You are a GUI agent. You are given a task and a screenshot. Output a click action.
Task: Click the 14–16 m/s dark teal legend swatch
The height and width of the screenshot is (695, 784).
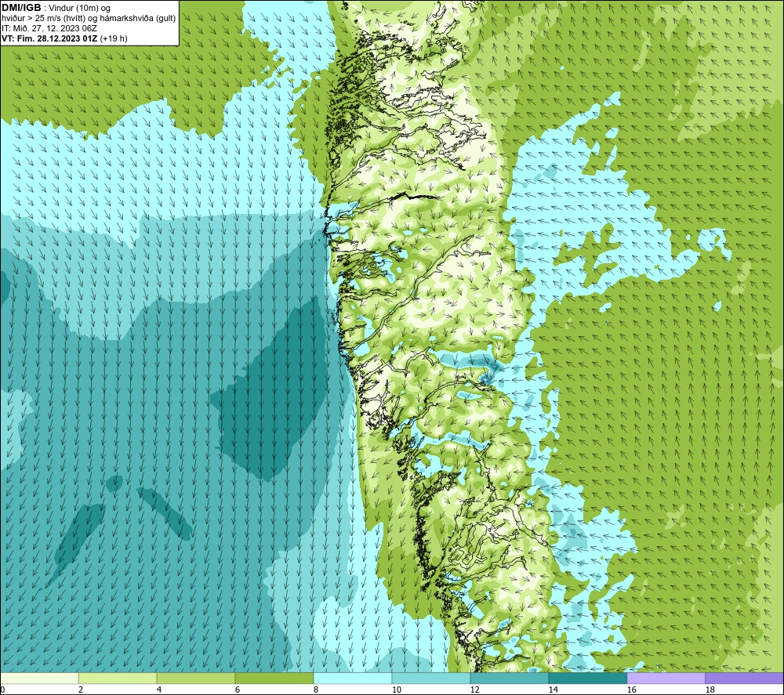pos(587,678)
